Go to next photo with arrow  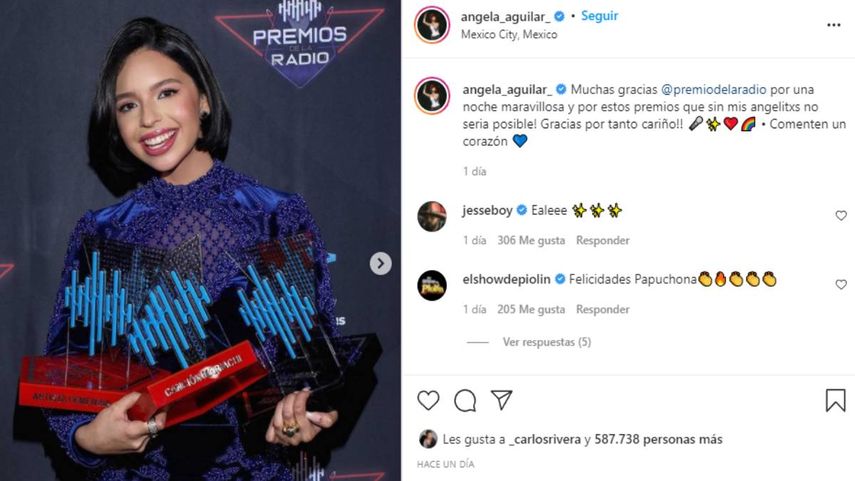(381, 263)
